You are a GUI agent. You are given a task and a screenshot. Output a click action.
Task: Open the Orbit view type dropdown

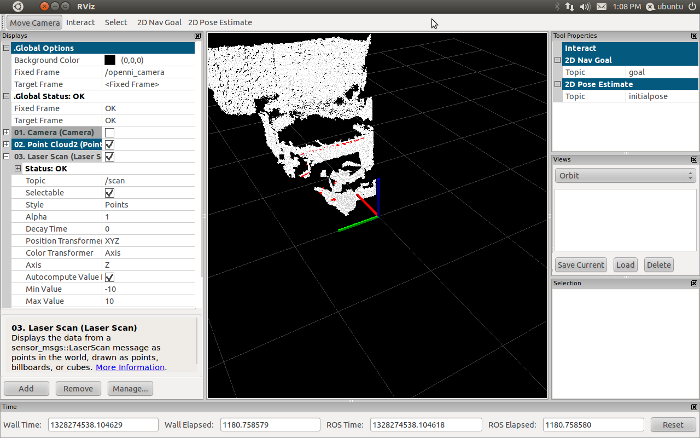point(624,175)
